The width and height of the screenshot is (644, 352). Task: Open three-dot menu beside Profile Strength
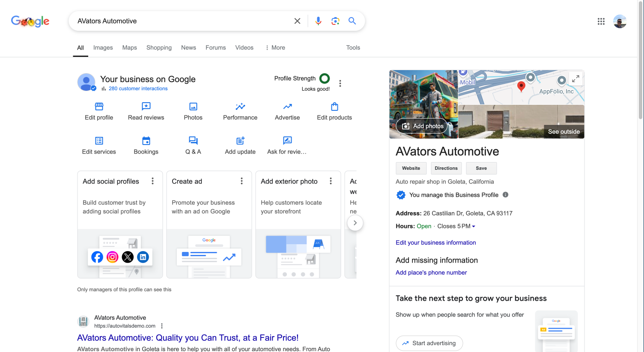[x=340, y=83]
